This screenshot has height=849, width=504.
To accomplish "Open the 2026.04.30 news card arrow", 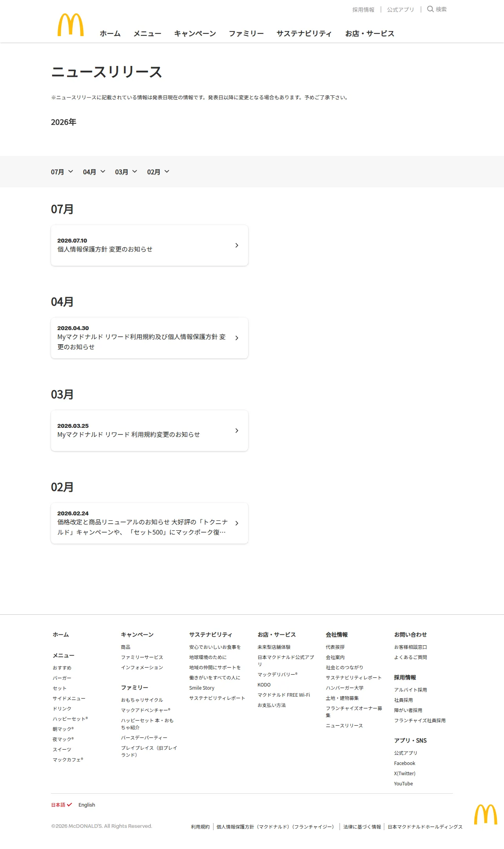I will click(x=237, y=338).
